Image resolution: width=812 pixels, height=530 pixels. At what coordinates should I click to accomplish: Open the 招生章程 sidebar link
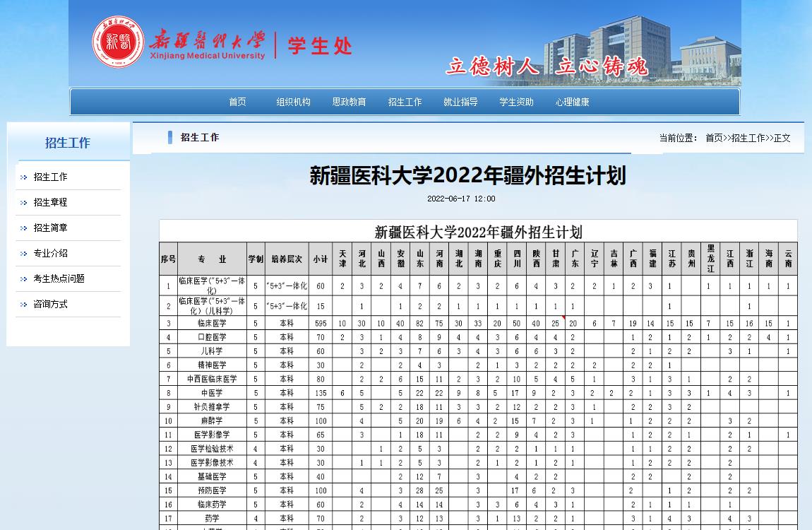click(x=50, y=202)
